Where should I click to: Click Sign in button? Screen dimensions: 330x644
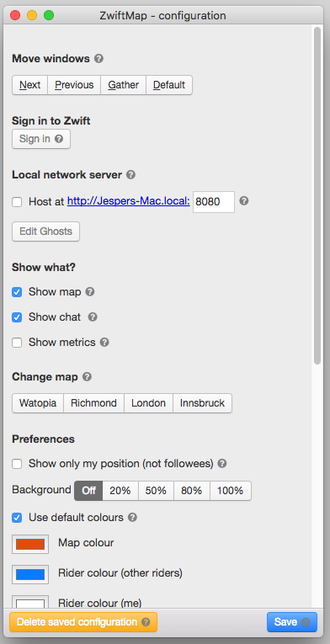click(41, 139)
